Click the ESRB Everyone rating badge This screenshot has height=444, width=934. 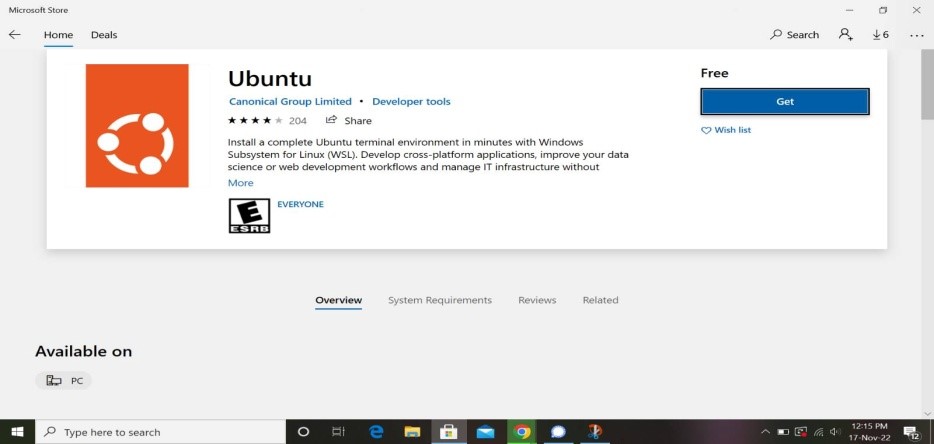pyautogui.click(x=249, y=215)
